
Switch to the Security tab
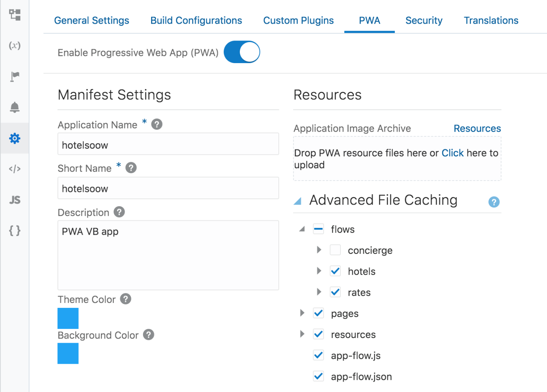(x=423, y=20)
